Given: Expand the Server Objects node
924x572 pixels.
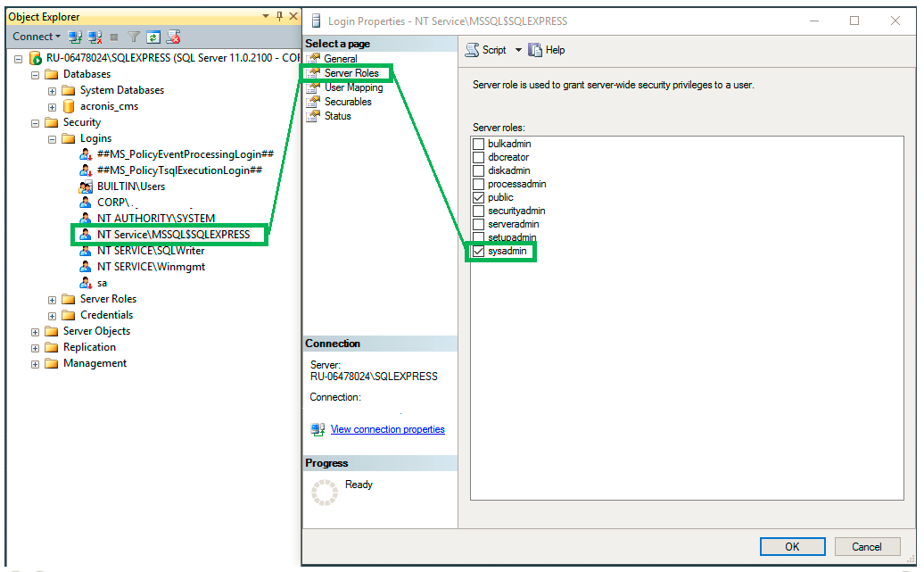Looking at the screenshot, I should tap(36, 331).
